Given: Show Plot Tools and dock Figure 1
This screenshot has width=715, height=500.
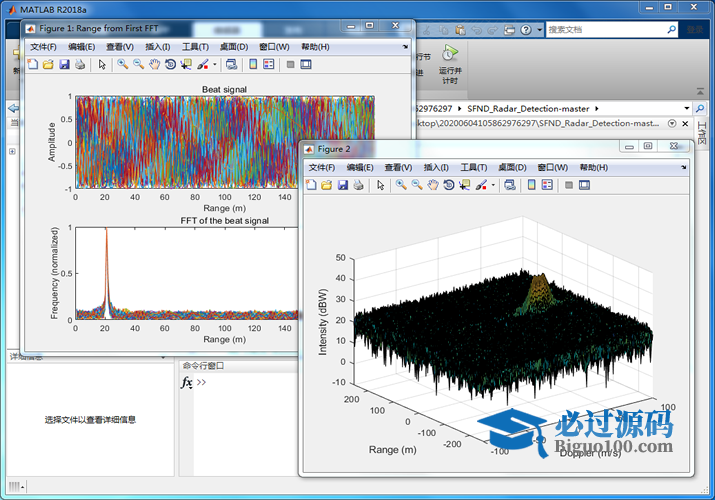Looking at the screenshot, I should coord(306,65).
